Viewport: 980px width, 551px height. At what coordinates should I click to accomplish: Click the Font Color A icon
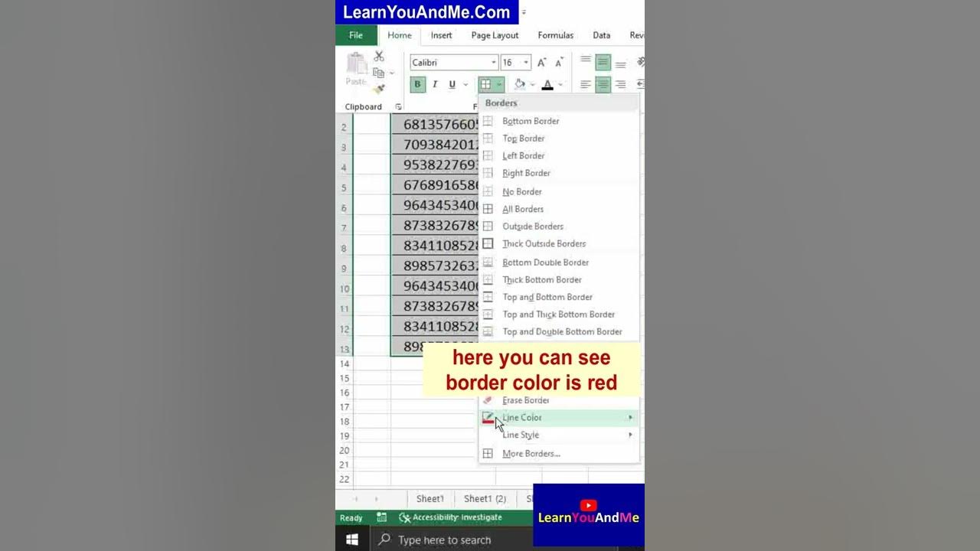(x=547, y=84)
